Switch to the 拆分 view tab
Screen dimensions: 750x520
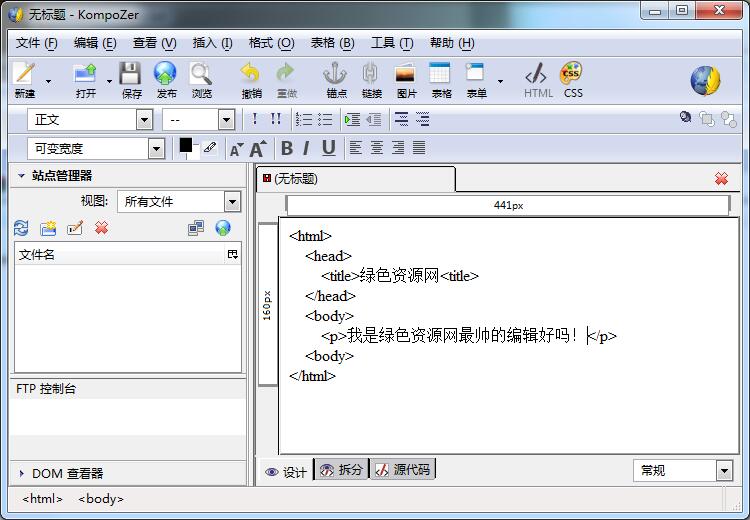click(341, 469)
